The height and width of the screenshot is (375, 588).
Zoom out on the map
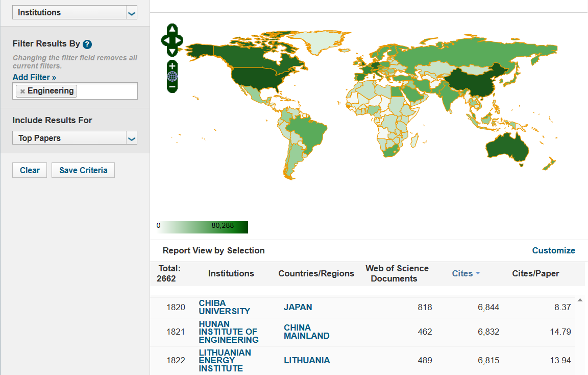click(172, 87)
